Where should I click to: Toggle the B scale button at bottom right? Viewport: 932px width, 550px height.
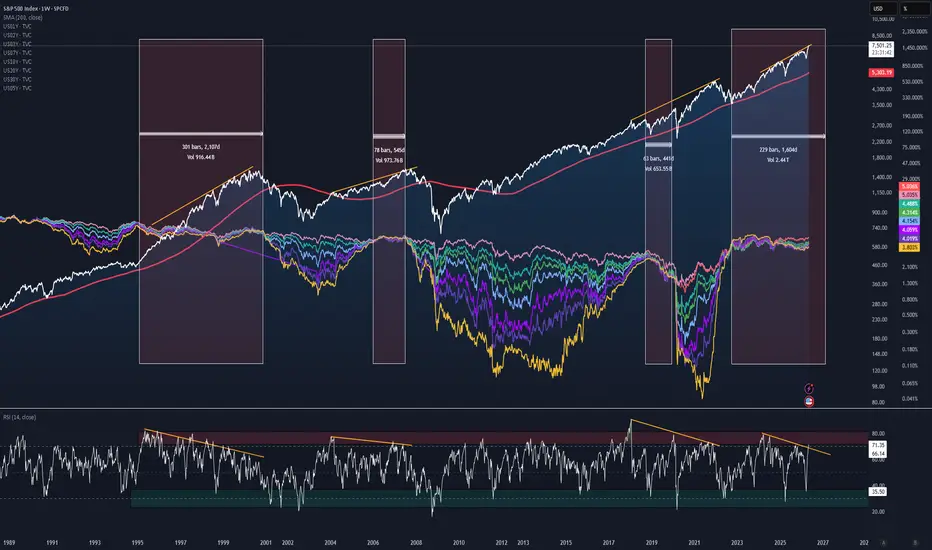coord(915,543)
